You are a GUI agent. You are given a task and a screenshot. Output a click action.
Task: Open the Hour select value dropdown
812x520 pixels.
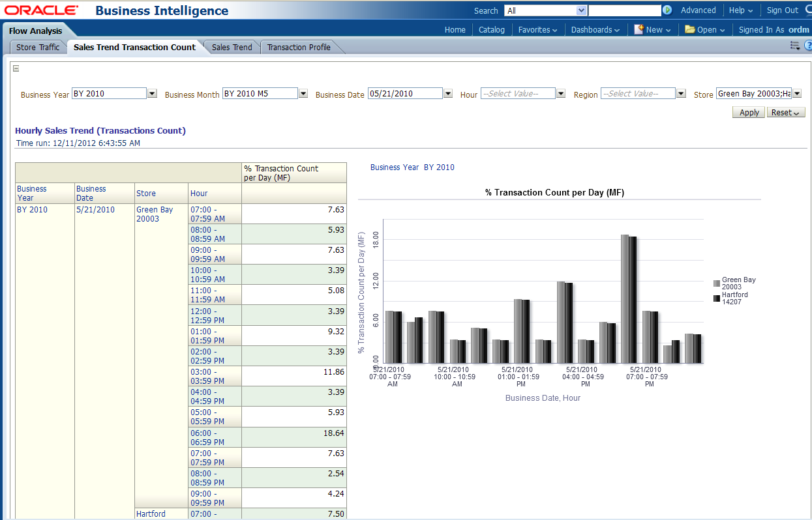coord(561,94)
